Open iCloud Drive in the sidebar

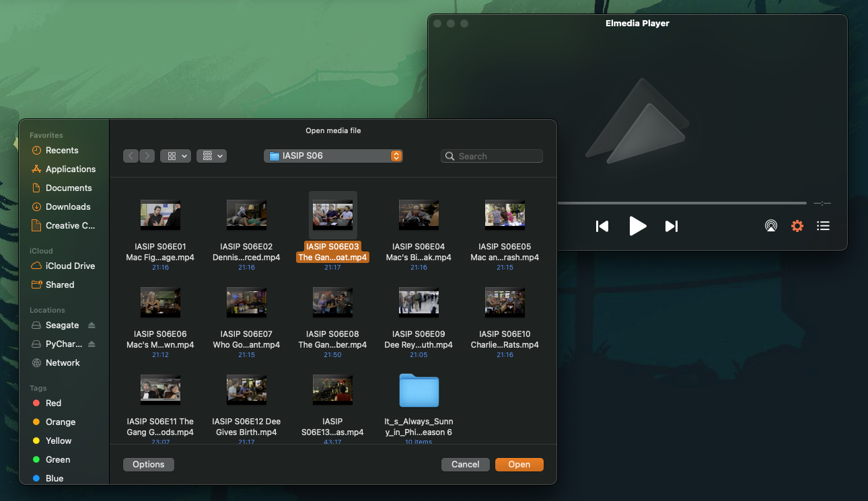[x=70, y=266]
